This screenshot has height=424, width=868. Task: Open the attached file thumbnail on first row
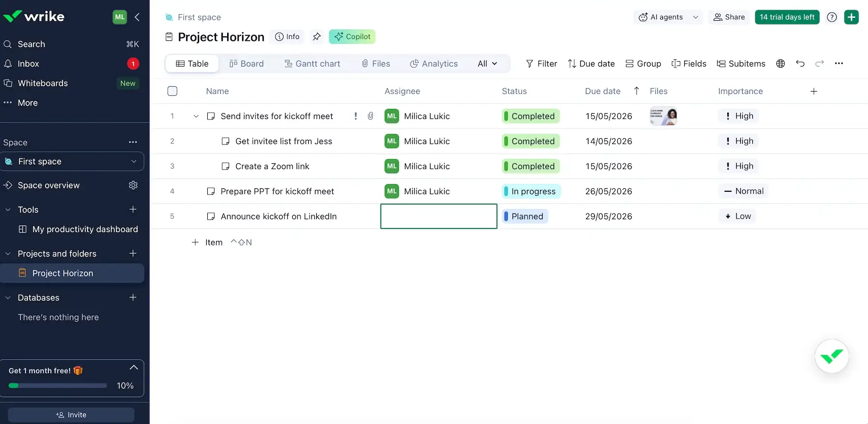(x=664, y=116)
